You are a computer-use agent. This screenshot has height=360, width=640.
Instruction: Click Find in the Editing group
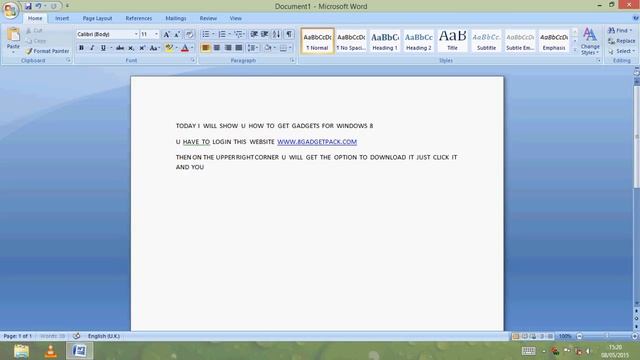(620, 30)
